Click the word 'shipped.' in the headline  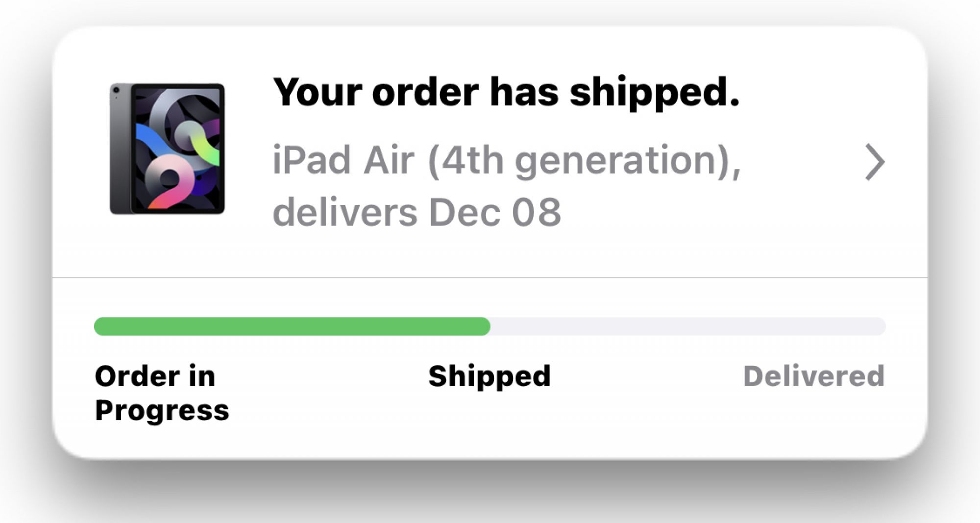(655, 92)
